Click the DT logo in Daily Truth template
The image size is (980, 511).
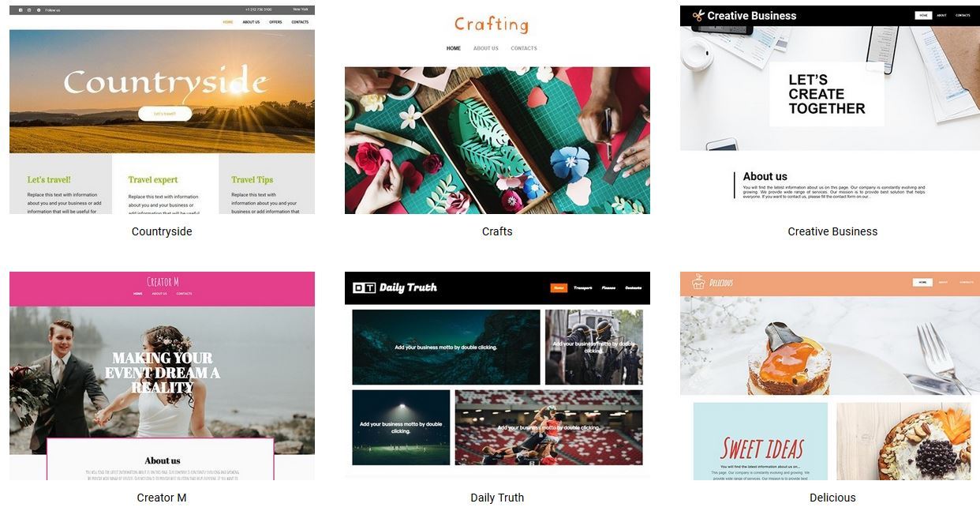coord(364,288)
